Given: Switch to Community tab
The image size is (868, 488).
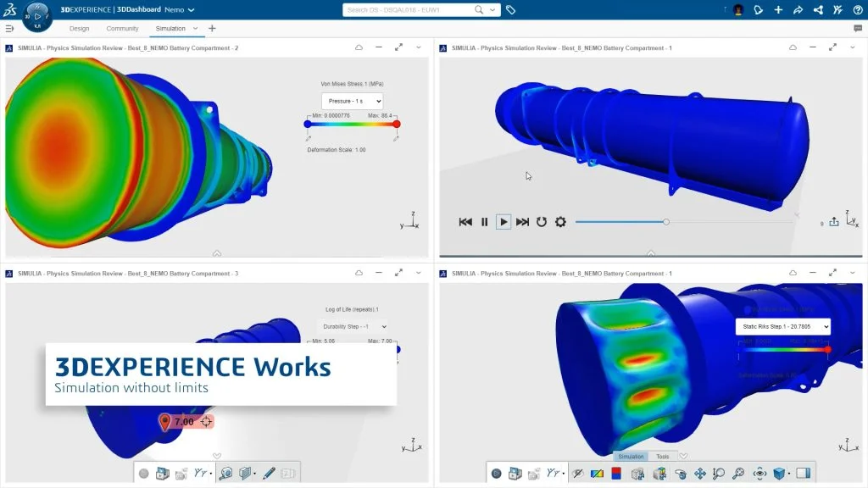Looking at the screenshot, I should [122, 28].
